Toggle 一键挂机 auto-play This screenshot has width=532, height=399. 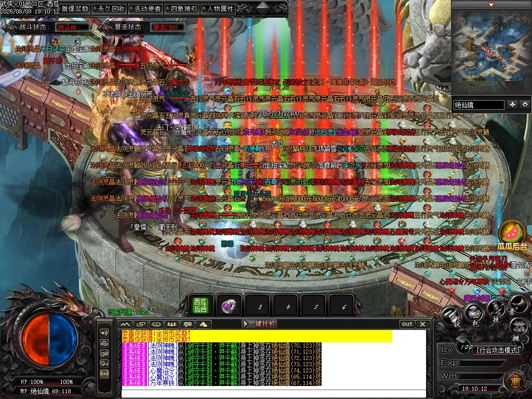pos(259,324)
